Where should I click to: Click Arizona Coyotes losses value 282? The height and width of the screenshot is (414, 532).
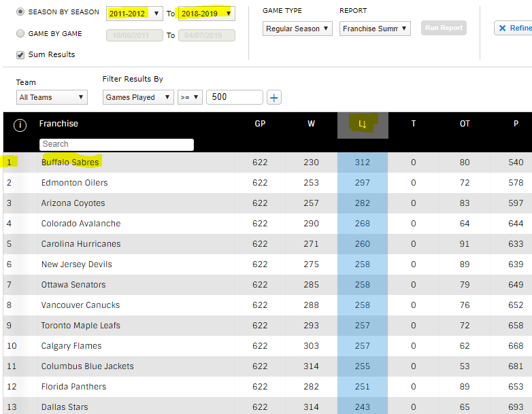(x=363, y=203)
